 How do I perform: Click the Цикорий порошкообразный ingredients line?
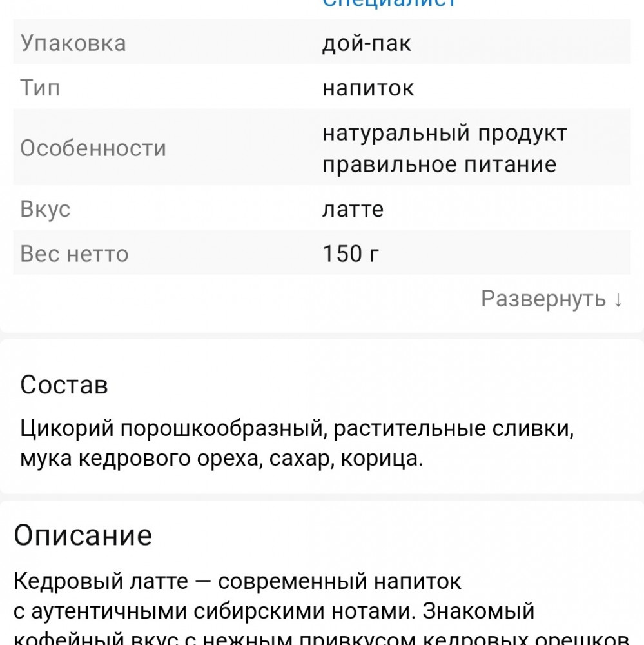coord(297,428)
